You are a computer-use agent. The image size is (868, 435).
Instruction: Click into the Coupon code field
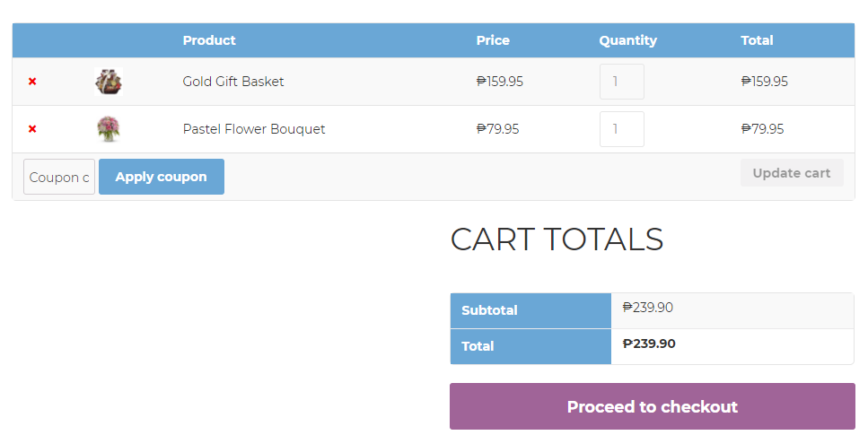click(59, 177)
